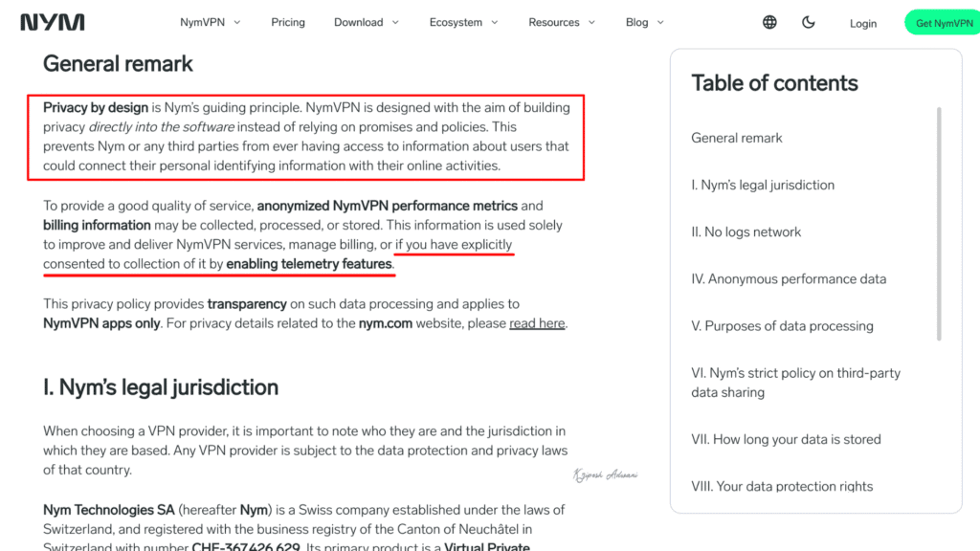Open the Blog navigation item
980x551 pixels.
[x=636, y=23]
